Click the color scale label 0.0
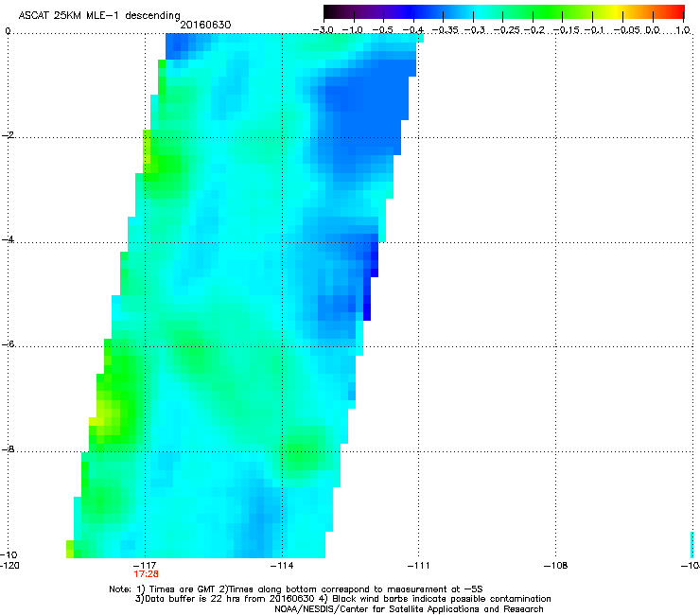 pyautogui.click(x=653, y=30)
